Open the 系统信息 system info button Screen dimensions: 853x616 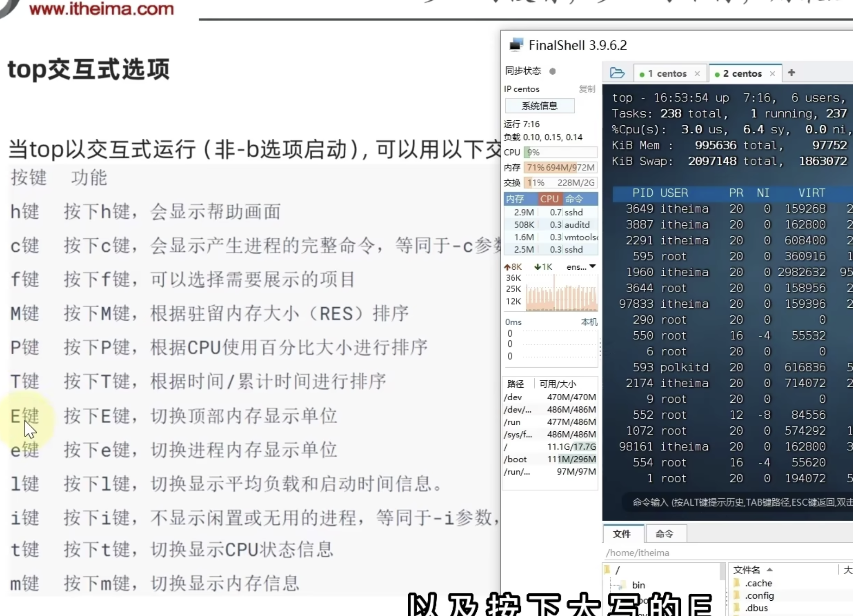pyautogui.click(x=540, y=106)
